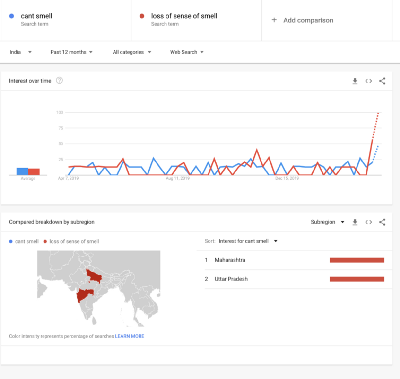Click the cant smell map legend label
Screen dimensions: 400x379
tap(27, 241)
